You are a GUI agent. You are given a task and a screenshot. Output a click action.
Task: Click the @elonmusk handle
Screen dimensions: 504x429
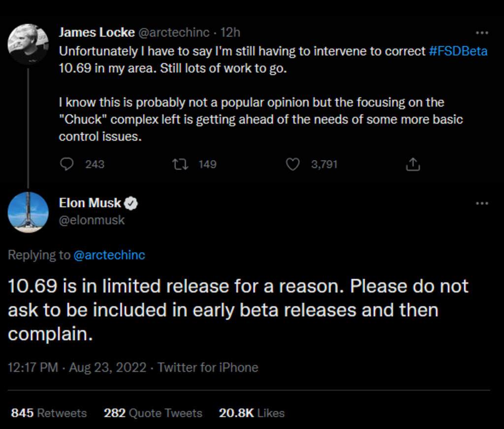click(92, 220)
